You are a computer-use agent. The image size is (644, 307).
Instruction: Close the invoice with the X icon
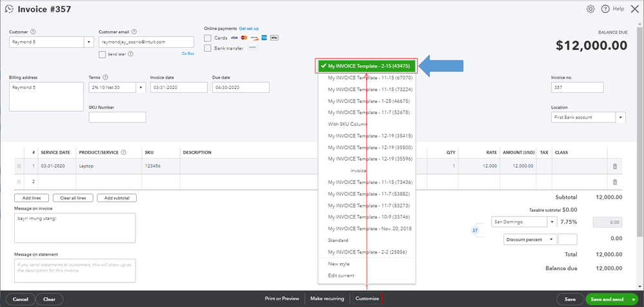[x=634, y=9]
